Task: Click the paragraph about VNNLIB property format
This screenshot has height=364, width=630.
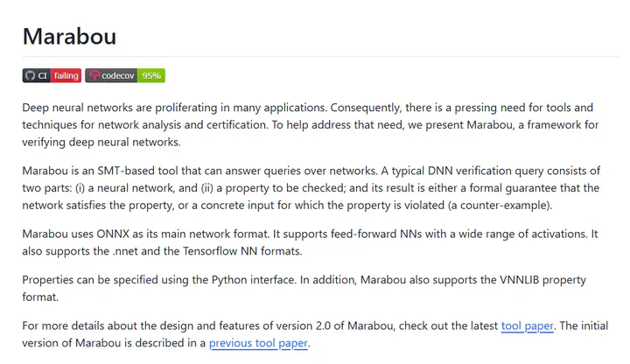Action: (x=304, y=288)
